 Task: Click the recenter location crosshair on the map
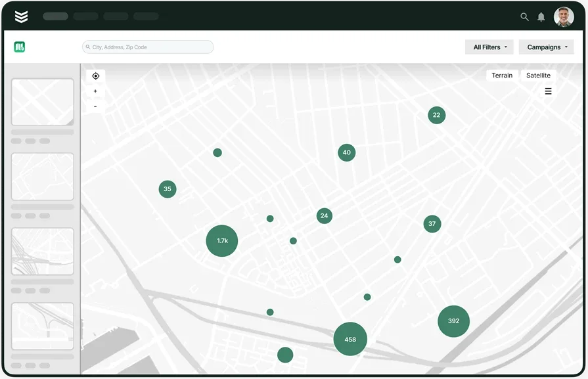pyautogui.click(x=95, y=76)
